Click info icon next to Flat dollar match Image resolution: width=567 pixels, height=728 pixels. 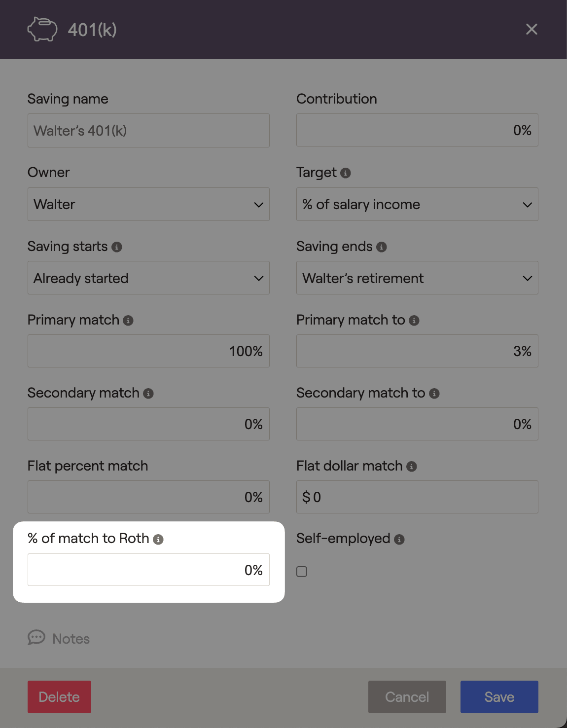pyautogui.click(x=412, y=467)
